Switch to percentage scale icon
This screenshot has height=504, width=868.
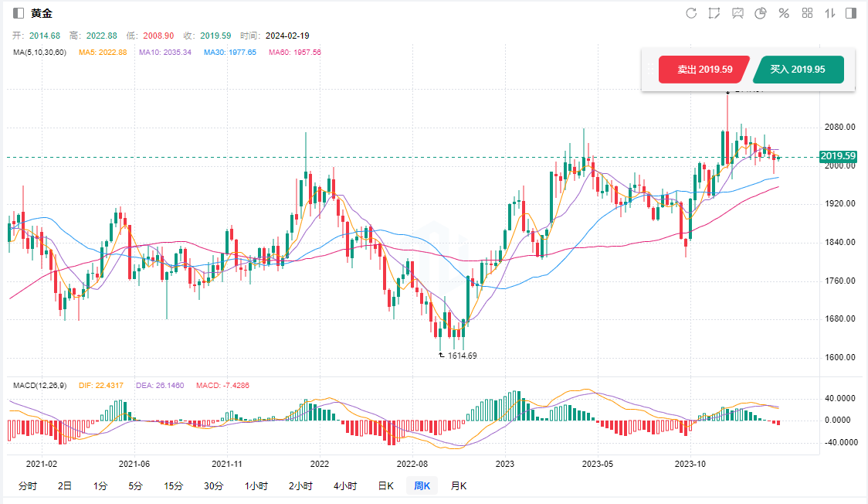[784, 13]
